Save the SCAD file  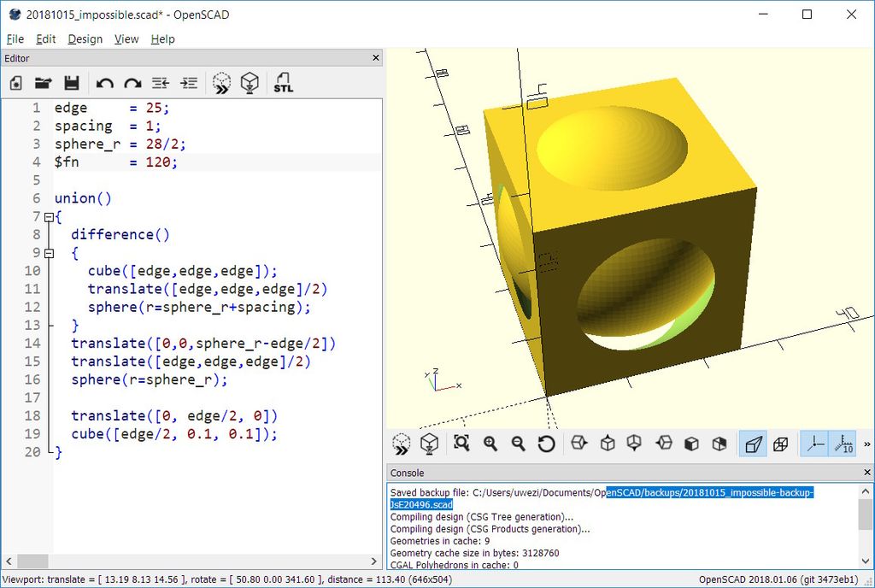click(72, 83)
